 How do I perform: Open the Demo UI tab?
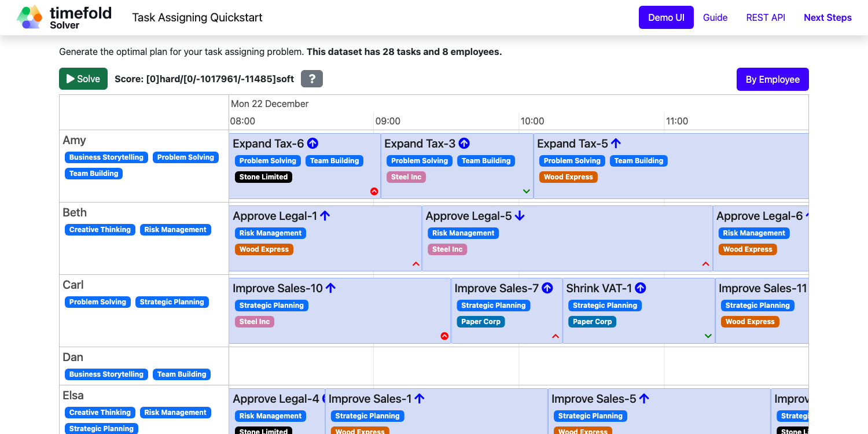pyautogui.click(x=666, y=17)
